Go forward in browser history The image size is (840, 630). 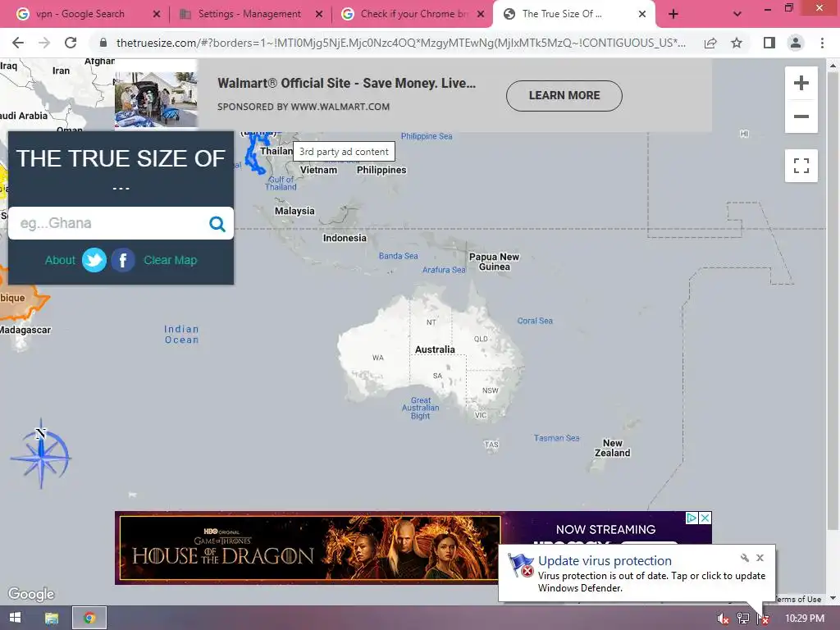tap(44, 43)
